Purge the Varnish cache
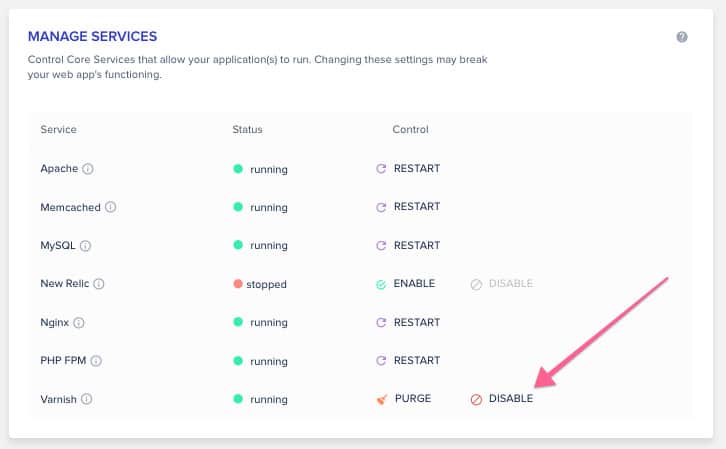 pyautogui.click(x=404, y=399)
